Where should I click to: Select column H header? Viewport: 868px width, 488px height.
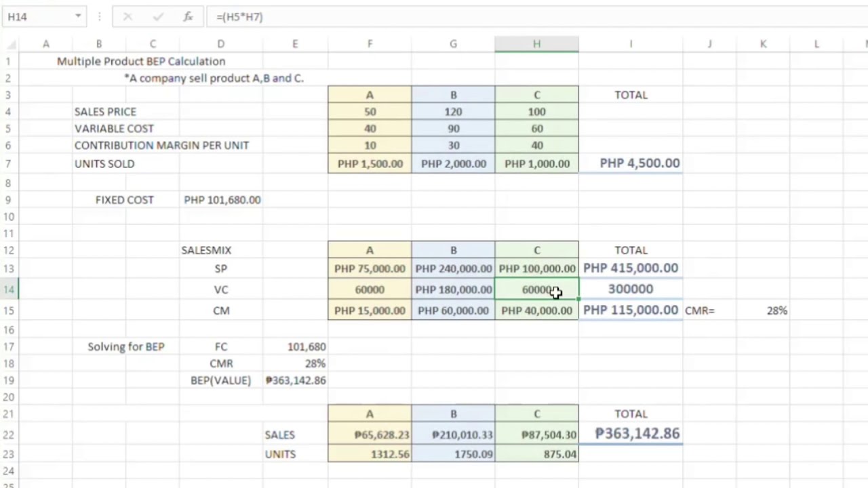coord(536,44)
